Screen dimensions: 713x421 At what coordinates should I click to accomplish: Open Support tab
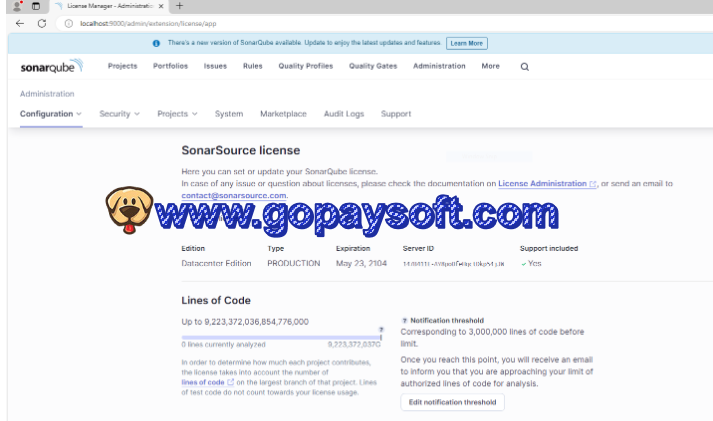click(396, 114)
